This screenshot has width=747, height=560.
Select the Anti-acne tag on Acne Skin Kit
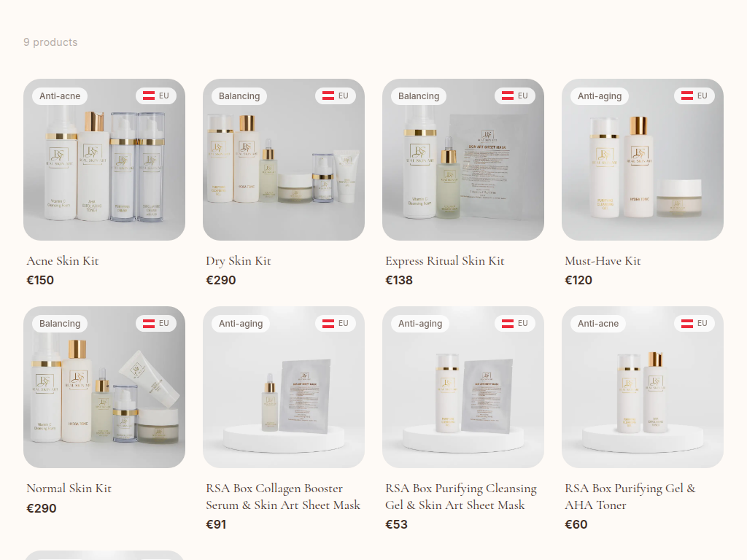(x=60, y=96)
